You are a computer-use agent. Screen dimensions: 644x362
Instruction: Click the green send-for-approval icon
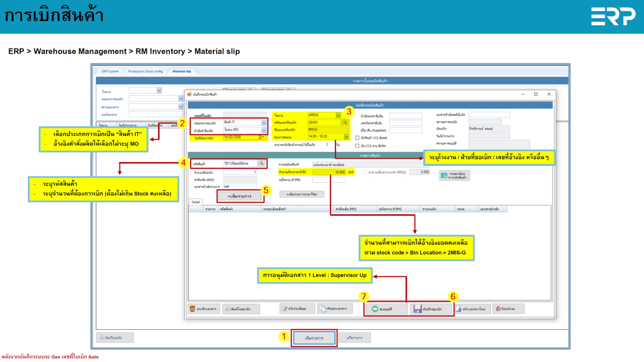pos(375,309)
